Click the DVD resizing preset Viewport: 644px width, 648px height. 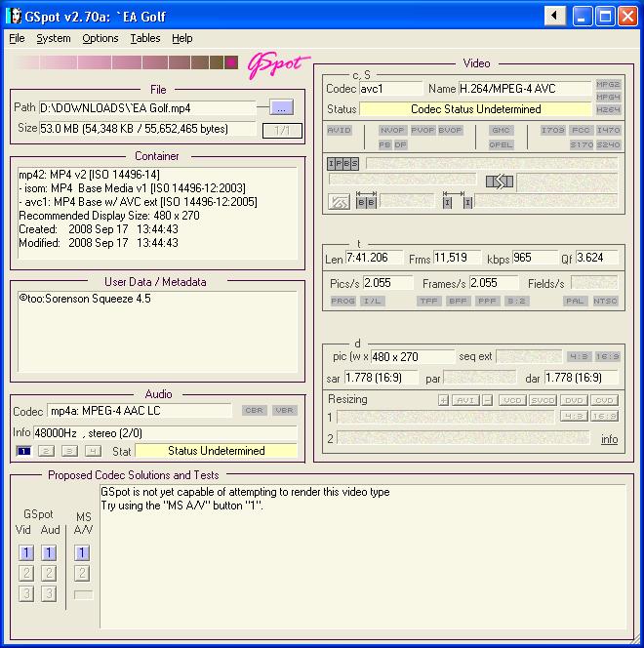pos(574,400)
